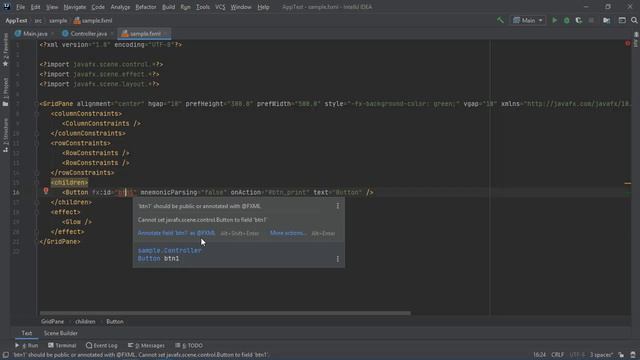Open the Edit menu

pos(36,7)
